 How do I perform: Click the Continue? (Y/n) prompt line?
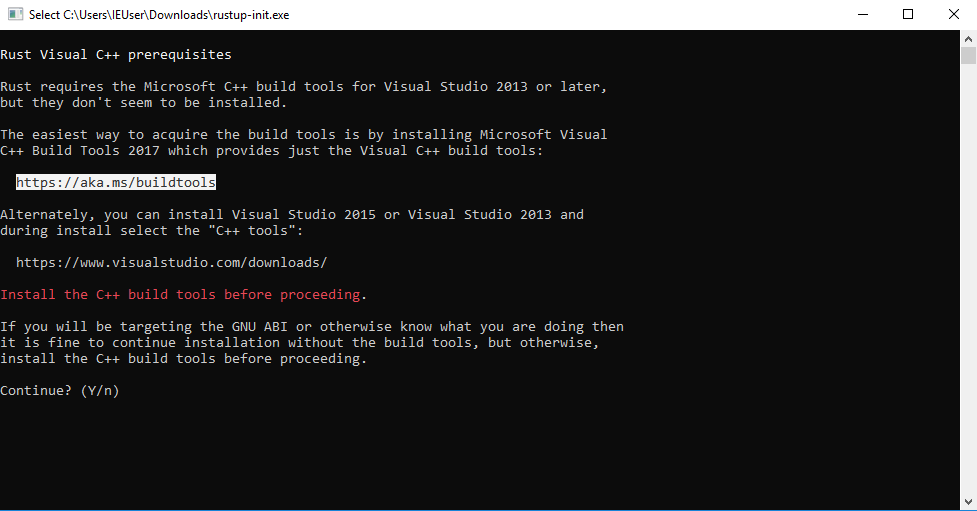pyautogui.click(x=59, y=390)
